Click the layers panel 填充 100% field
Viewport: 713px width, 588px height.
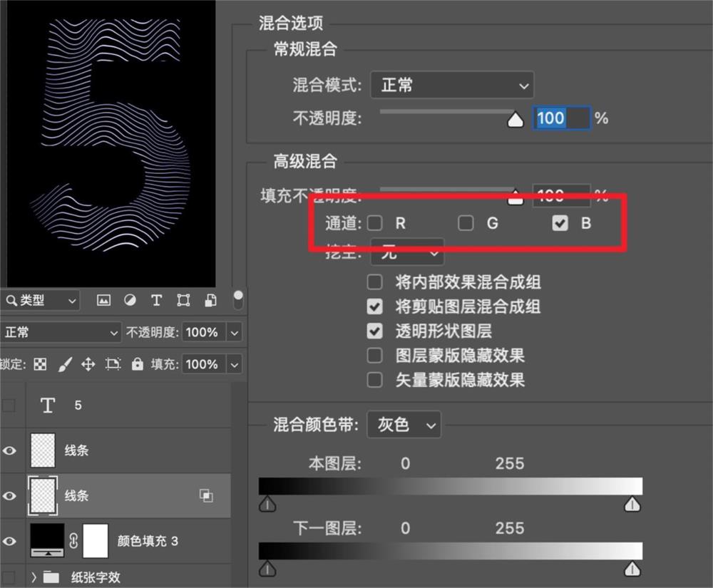click(204, 364)
